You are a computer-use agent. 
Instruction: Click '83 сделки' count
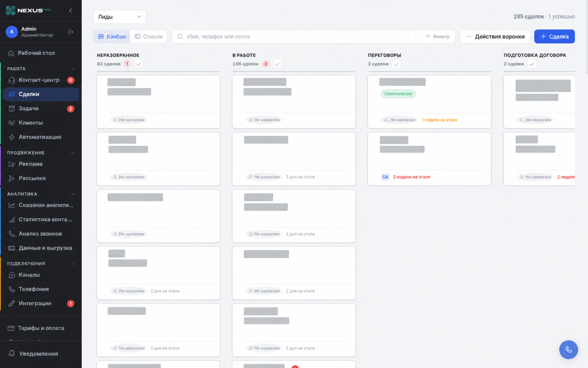coord(109,64)
